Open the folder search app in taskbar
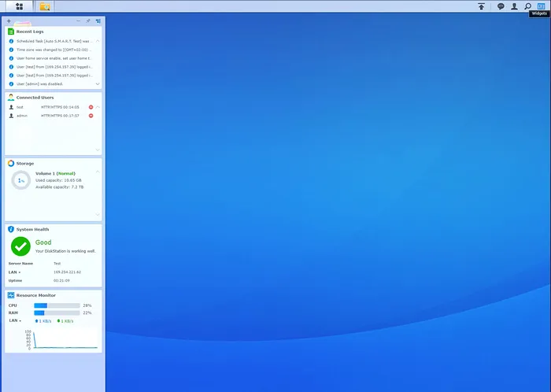 click(45, 6)
